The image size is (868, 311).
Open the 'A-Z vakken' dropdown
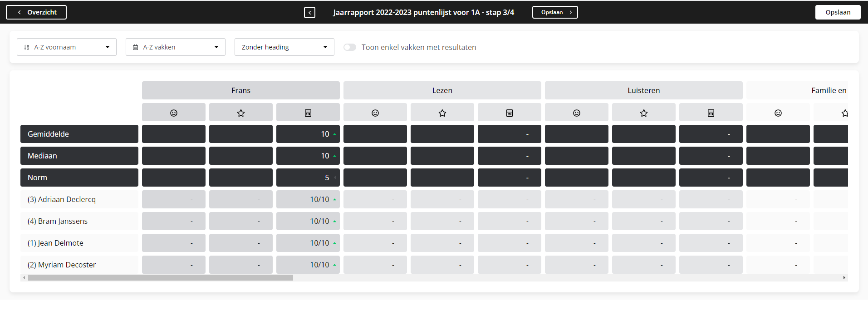(x=176, y=47)
